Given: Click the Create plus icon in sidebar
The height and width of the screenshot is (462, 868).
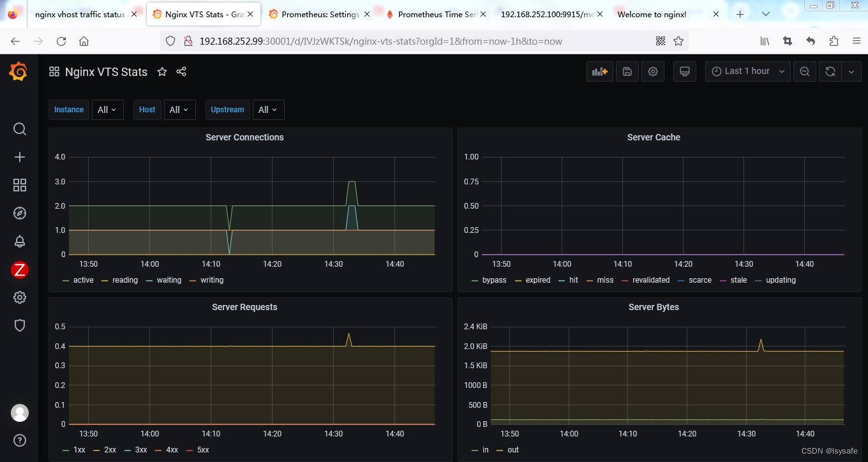Looking at the screenshot, I should [x=20, y=157].
